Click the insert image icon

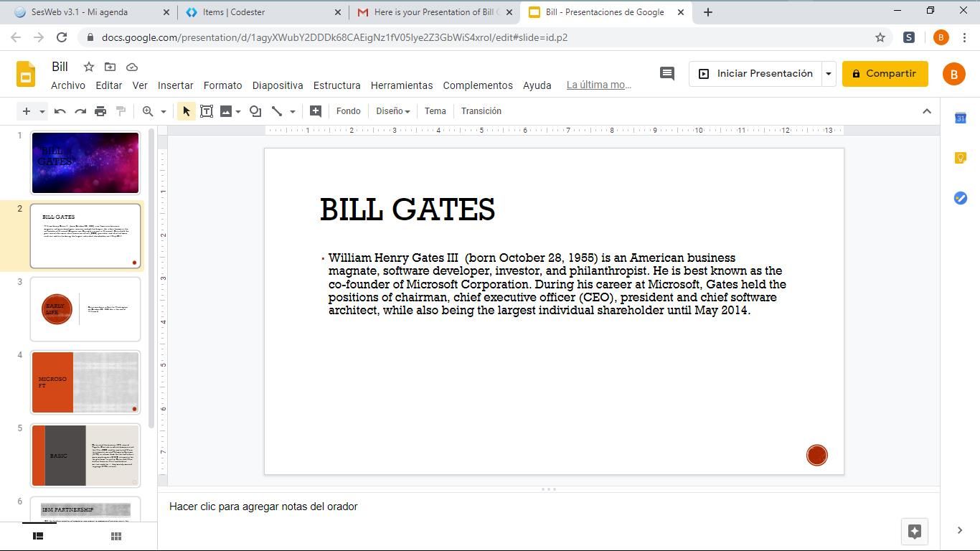click(x=225, y=111)
